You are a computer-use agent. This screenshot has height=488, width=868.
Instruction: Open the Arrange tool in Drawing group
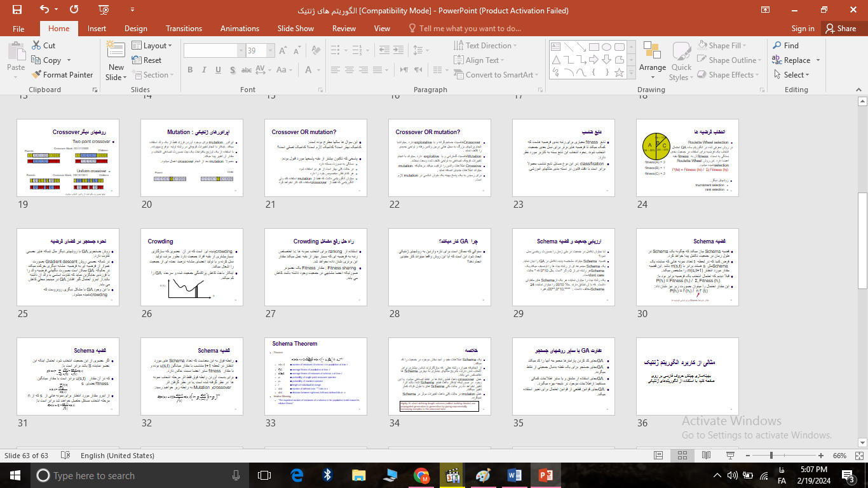click(x=653, y=58)
